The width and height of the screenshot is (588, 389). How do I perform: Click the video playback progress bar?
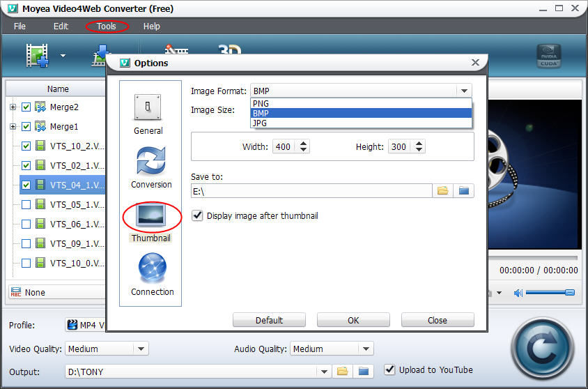[x=532, y=257]
